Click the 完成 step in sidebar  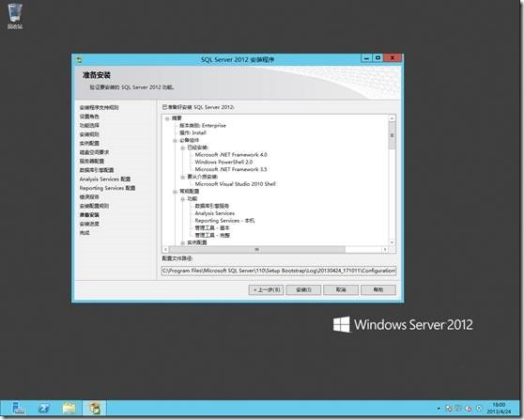[85, 233]
